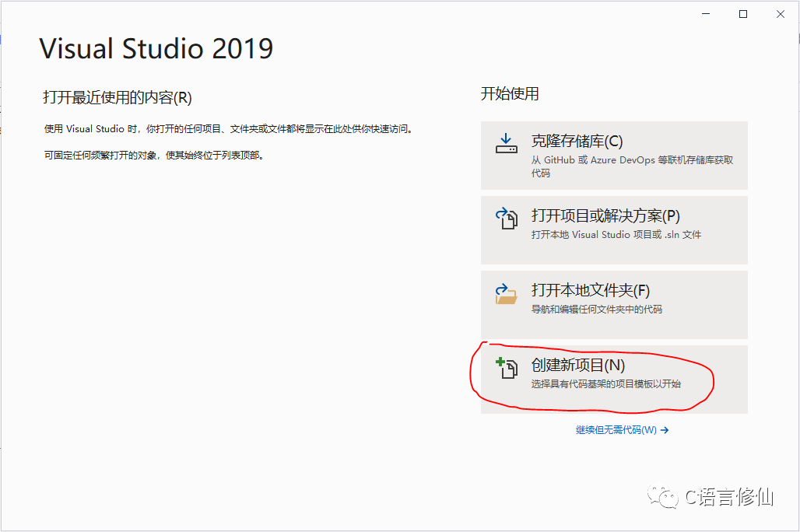This screenshot has width=800, height=532.
Task: Click 导航和编辑任何文件夹中的代码 description
Action: pos(596,309)
